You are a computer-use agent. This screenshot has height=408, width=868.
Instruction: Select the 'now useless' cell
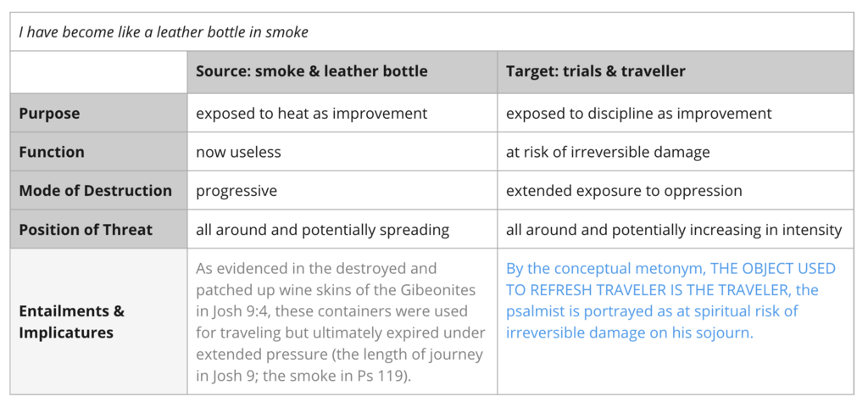[237, 152]
